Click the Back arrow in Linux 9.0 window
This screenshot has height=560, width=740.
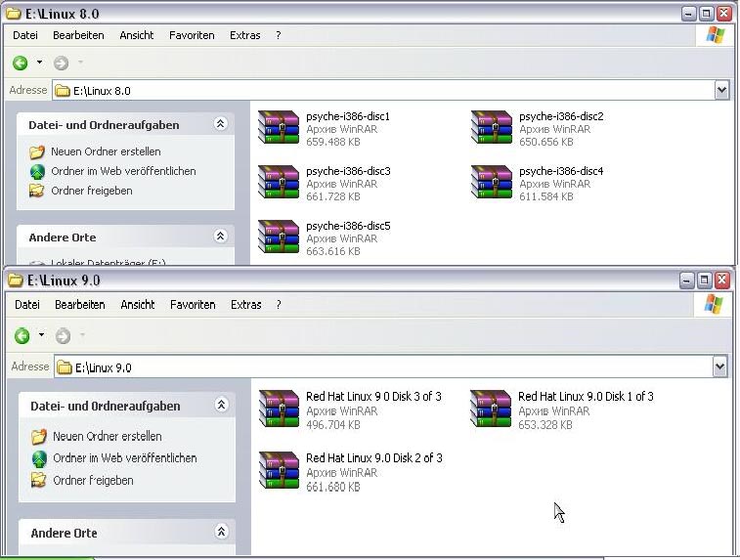22,336
